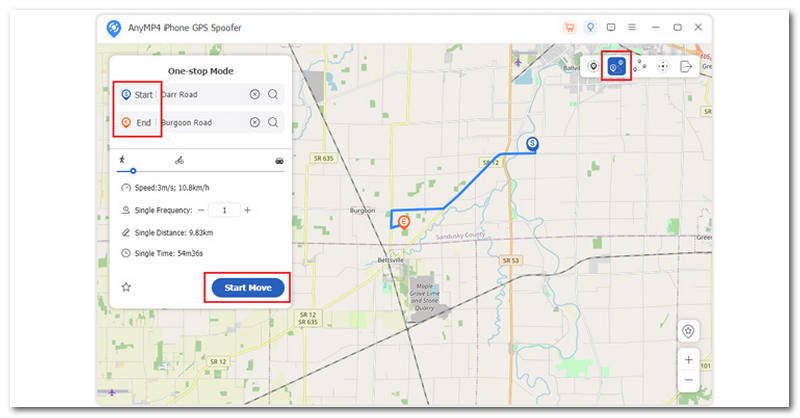Open the feedback message icon in title bar
Screen dimensions: 800x418
click(611, 28)
